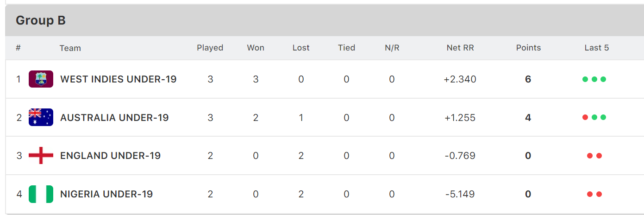Click Australia's red loss dot in Last 5
Image resolution: width=644 pixels, height=215 pixels.
pos(585,117)
